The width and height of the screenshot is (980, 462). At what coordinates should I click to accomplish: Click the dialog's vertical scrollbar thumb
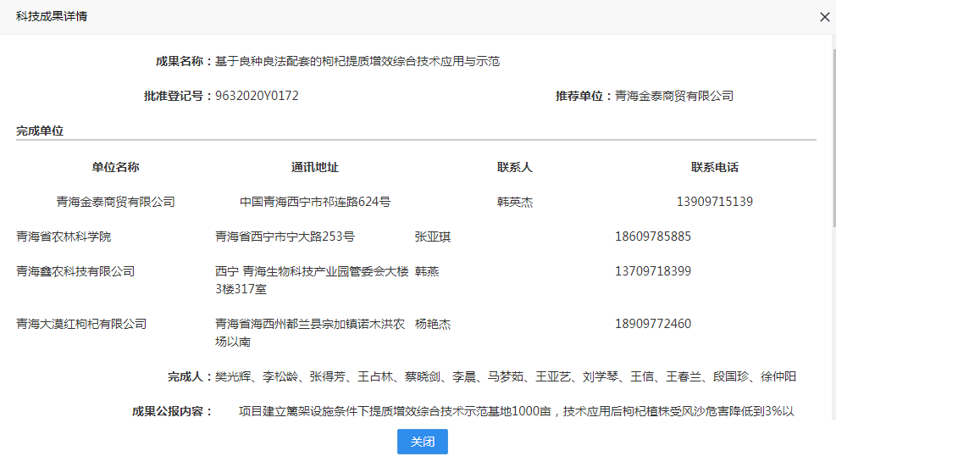833,136
